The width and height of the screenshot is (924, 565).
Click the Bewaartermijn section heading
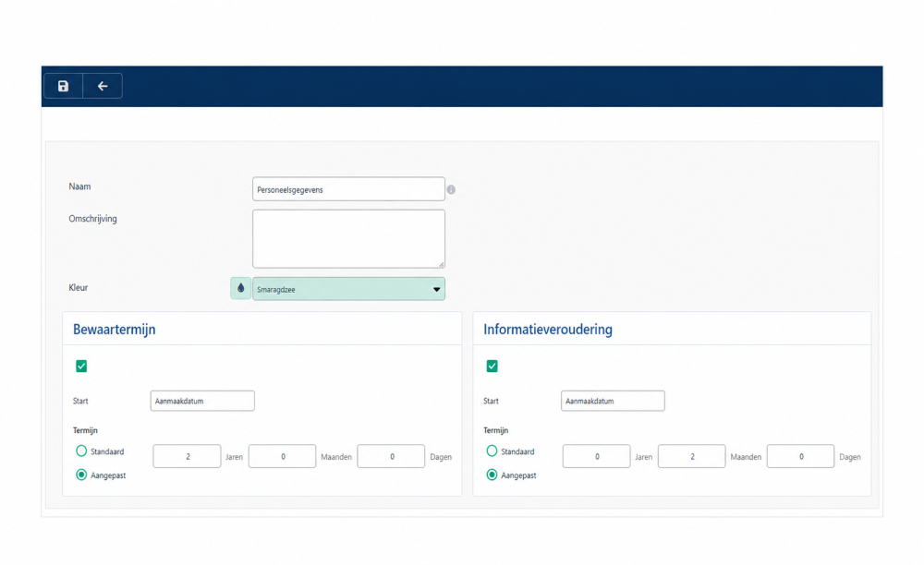115,330
